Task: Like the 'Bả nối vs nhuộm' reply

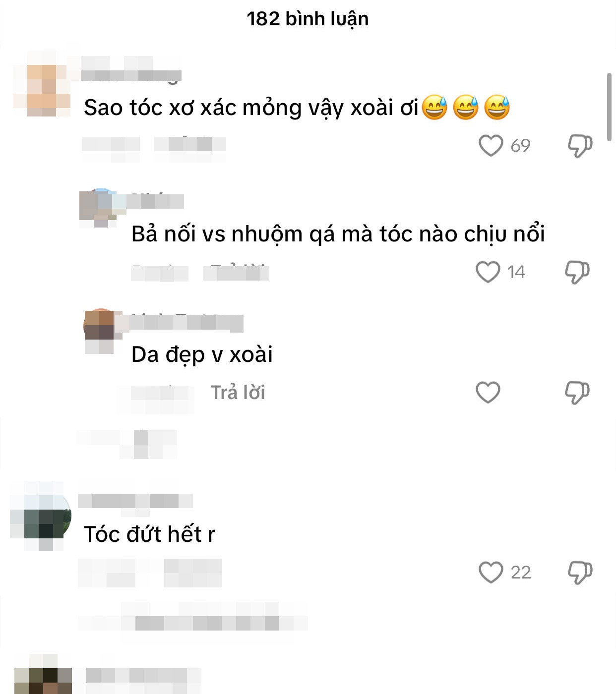Action: pos(488,272)
